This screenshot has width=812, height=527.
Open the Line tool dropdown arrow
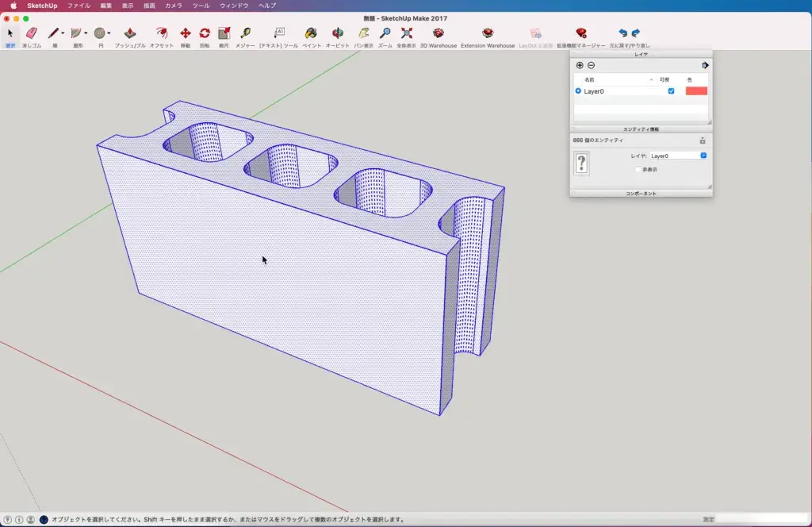[63, 33]
